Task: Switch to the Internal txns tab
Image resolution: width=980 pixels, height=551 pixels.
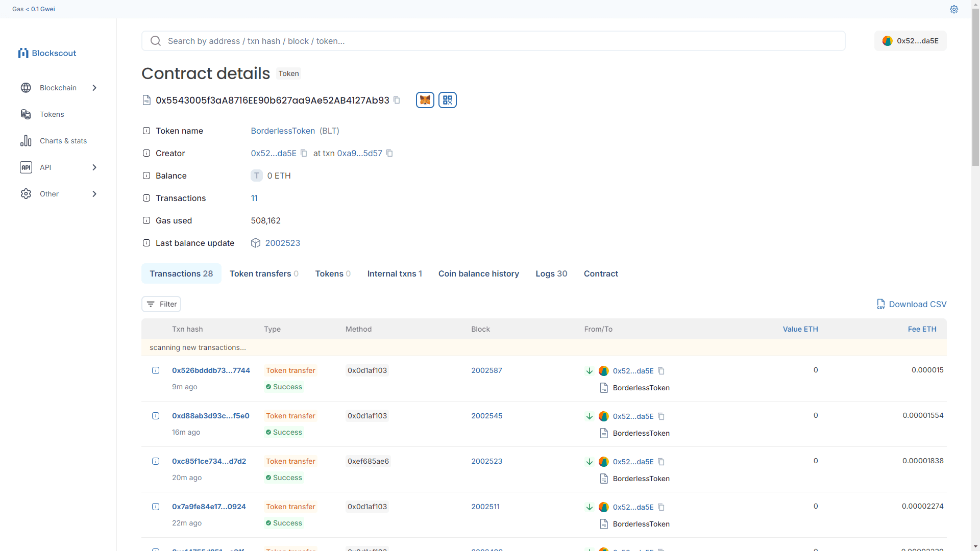Action: pyautogui.click(x=395, y=273)
